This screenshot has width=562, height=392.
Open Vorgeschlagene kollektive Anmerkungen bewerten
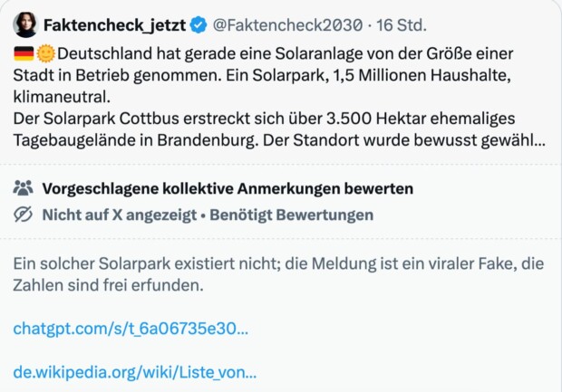(x=228, y=188)
